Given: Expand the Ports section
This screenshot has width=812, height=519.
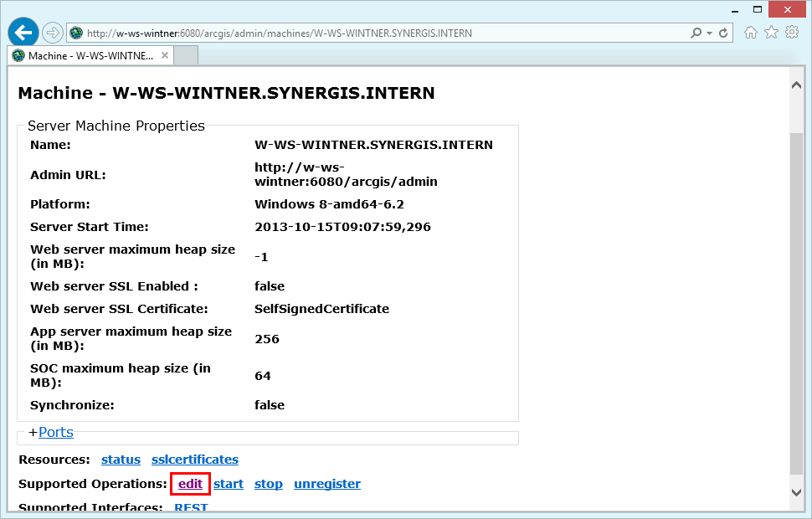Looking at the screenshot, I should (x=56, y=432).
